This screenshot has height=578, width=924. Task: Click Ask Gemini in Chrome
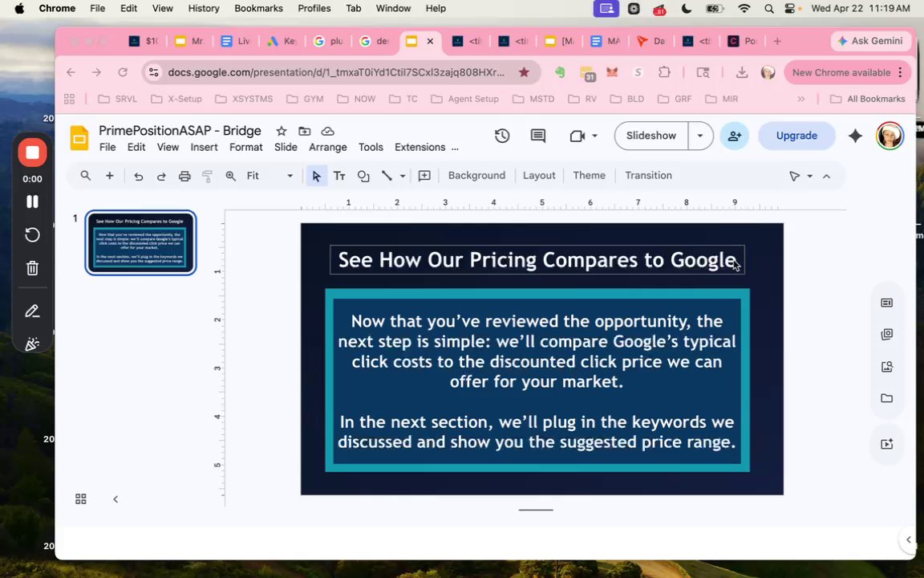click(870, 41)
